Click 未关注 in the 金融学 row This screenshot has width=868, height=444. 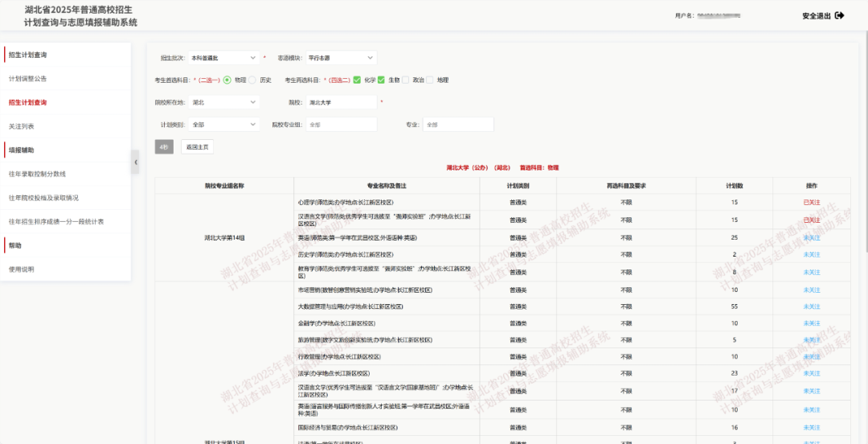[812, 323]
